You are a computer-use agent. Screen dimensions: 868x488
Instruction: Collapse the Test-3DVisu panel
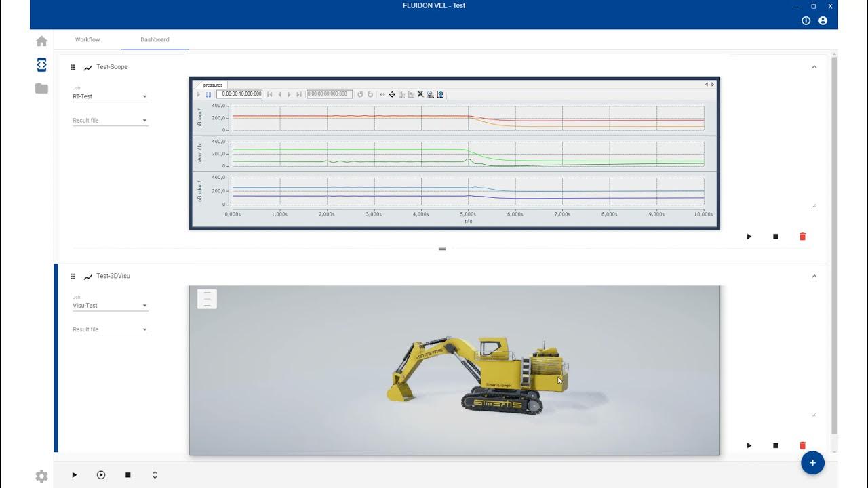coord(814,276)
